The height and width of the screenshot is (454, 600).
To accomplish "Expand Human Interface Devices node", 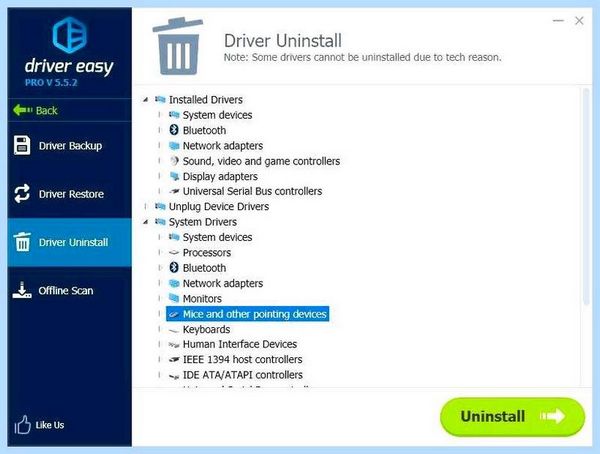I will 159,344.
